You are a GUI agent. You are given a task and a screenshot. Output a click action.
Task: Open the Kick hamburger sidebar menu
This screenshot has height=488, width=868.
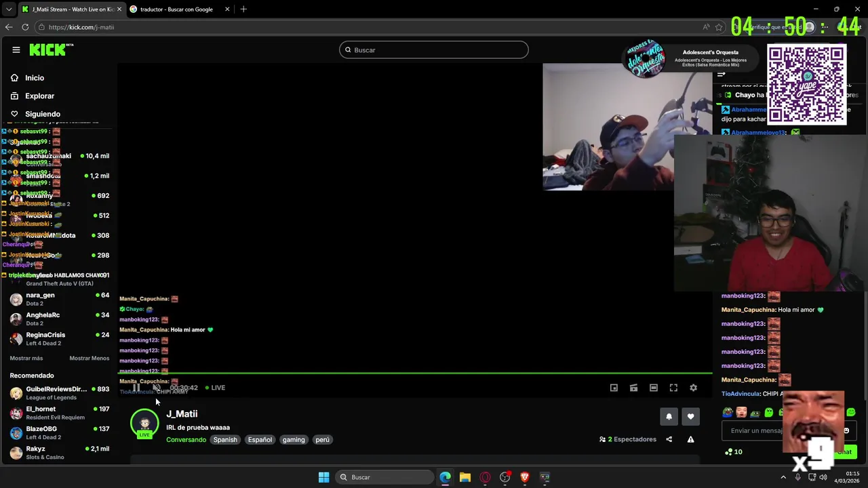(x=16, y=49)
